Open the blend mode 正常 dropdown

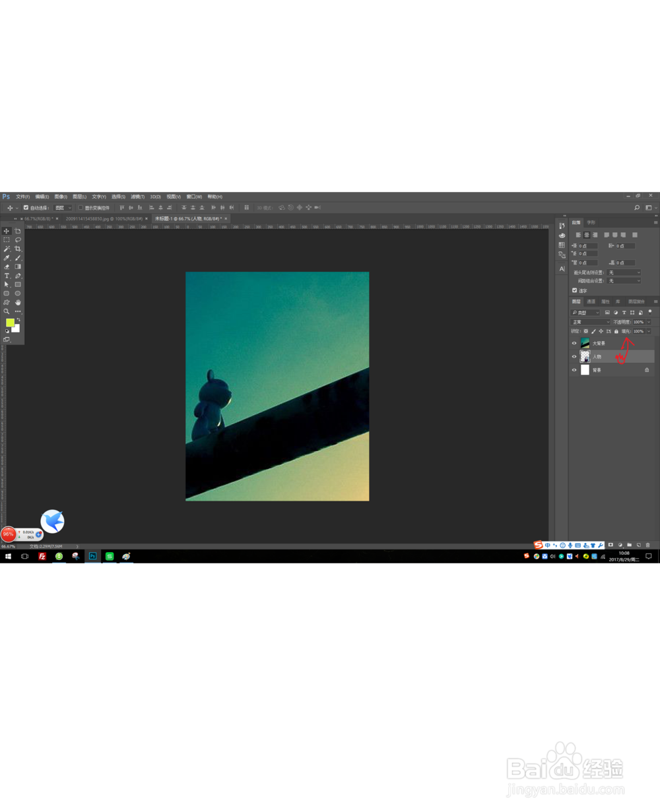click(590, 322)
